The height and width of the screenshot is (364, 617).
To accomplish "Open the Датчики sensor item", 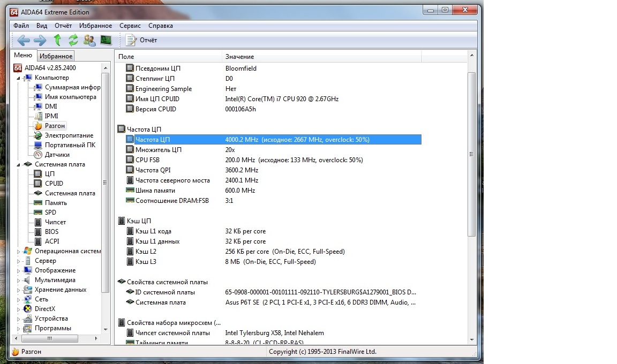I will (x=52, y=155).
